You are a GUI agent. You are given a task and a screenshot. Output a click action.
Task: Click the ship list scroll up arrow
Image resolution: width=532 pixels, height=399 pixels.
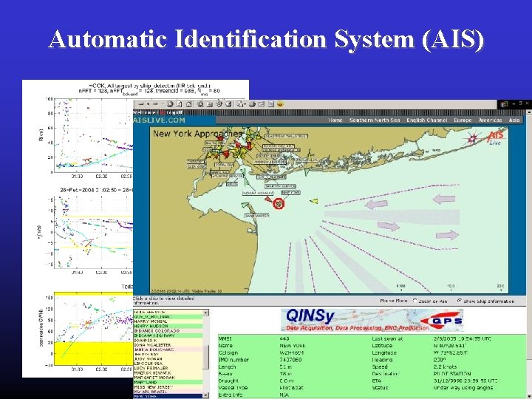click(x=206, y=313)
